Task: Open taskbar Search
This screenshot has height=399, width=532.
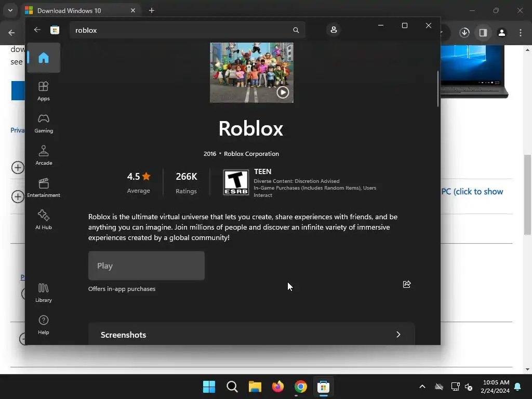Action: click(232, 387)
